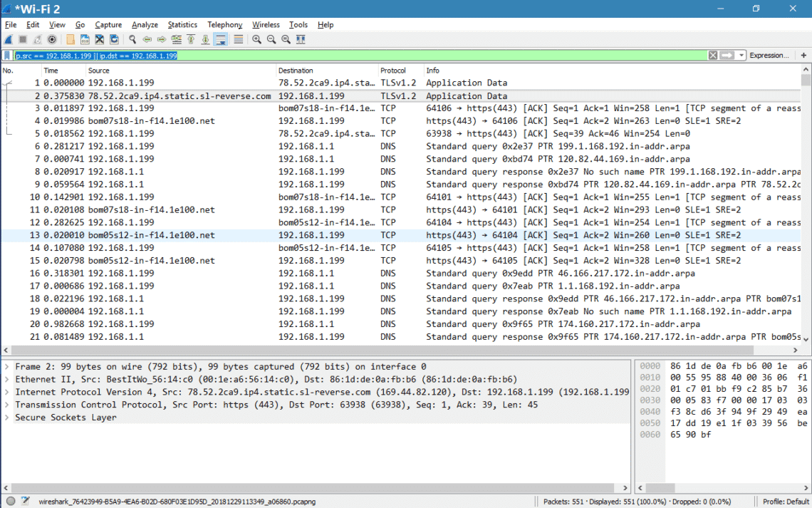Restart the current capture
This screenshot has width=812, height=508.
pos(37,39)
